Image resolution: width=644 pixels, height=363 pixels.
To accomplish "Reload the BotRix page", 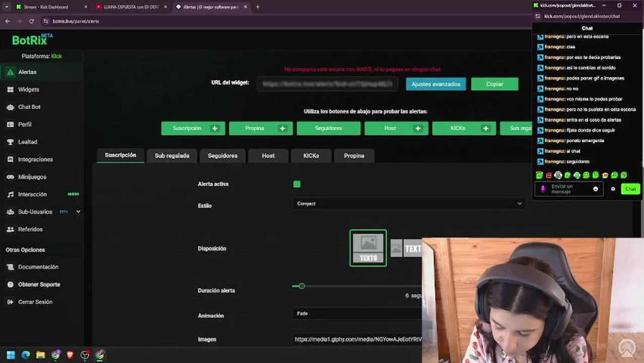I will click(31, 21).
